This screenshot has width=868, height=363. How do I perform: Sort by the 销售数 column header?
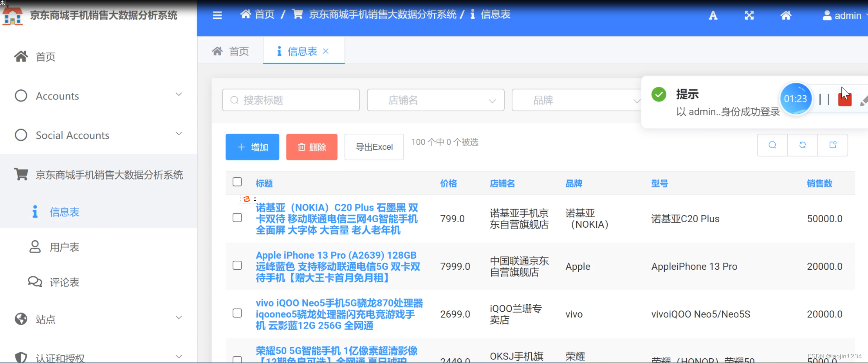[819, 183]
